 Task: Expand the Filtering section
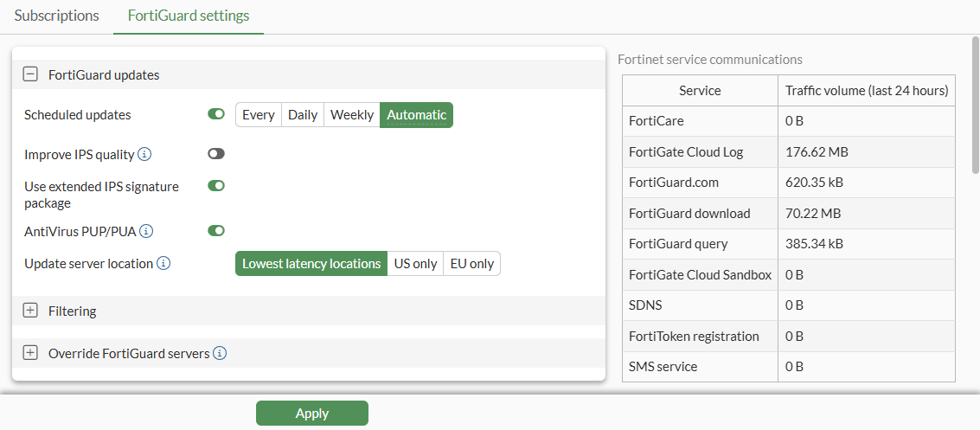point(30,311)
